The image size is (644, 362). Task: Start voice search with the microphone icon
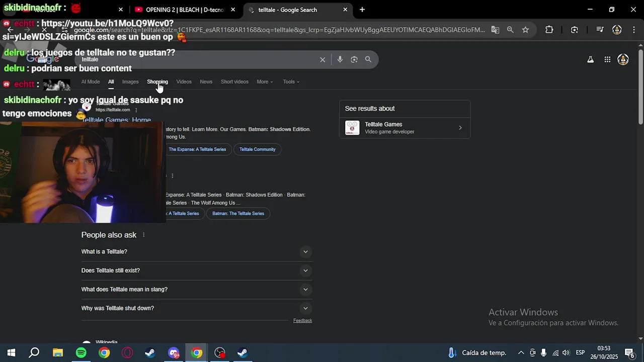[x=340, y=59]
